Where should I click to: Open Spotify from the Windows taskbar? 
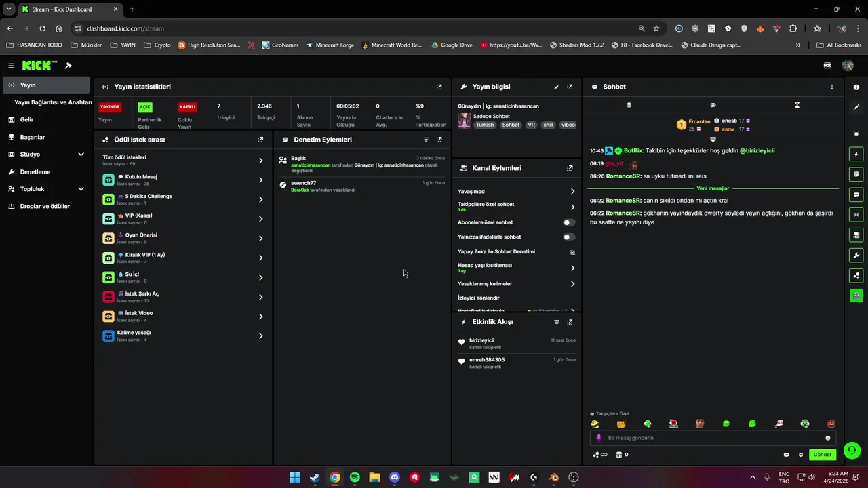coord(355,477)
